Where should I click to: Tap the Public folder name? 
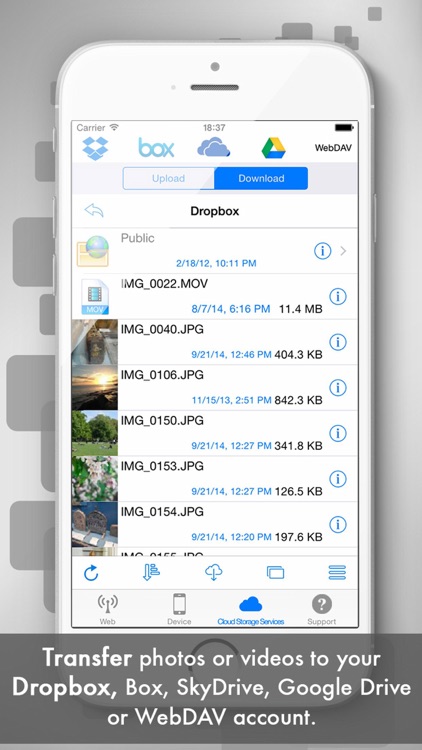[137, 238]
